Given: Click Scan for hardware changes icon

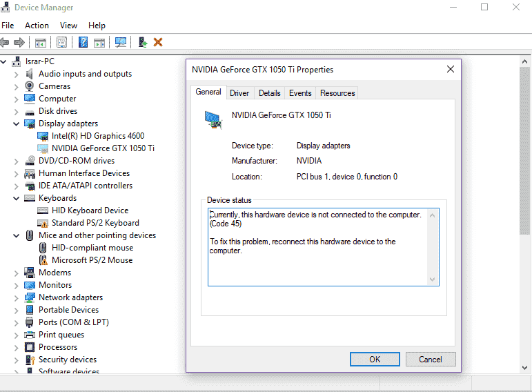Looking at the screenshot, I should click(121, 42).
